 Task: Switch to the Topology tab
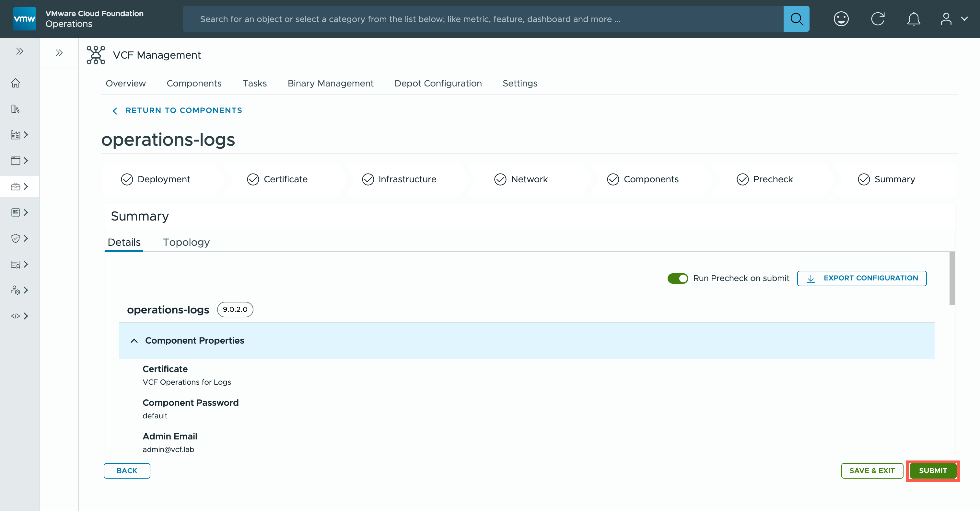coord(186,242)
